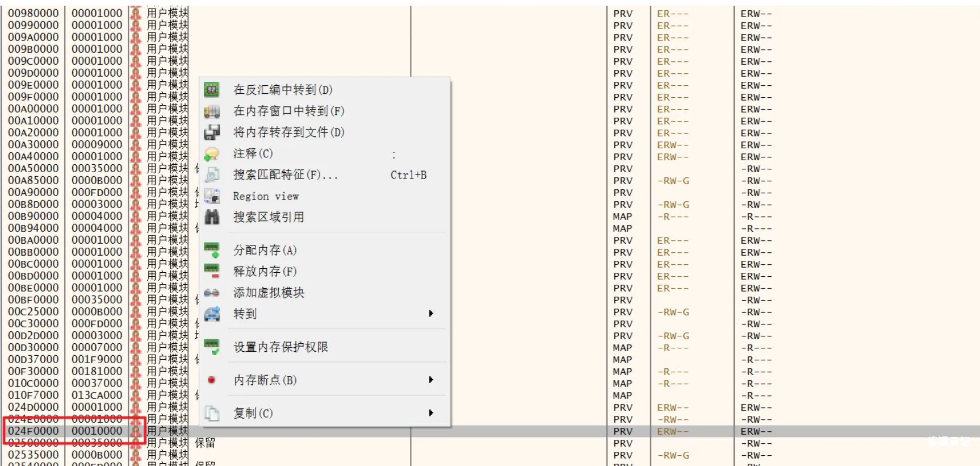Click the speech bubble icon beside 注释(C)
Viewport: 980px width, 466px height.
pyautogui.click(x=212, y=154)
